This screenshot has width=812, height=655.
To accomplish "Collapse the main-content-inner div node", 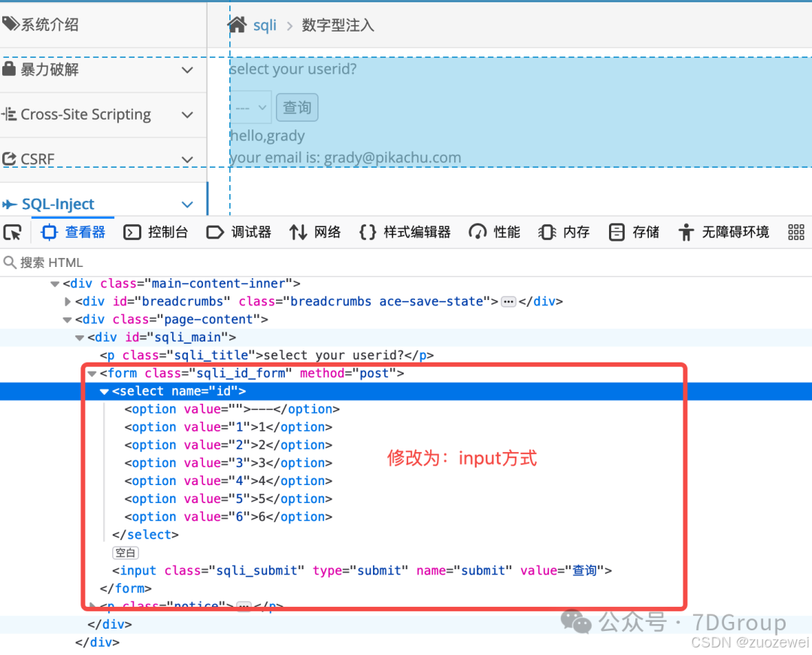I will click(55, 284).
